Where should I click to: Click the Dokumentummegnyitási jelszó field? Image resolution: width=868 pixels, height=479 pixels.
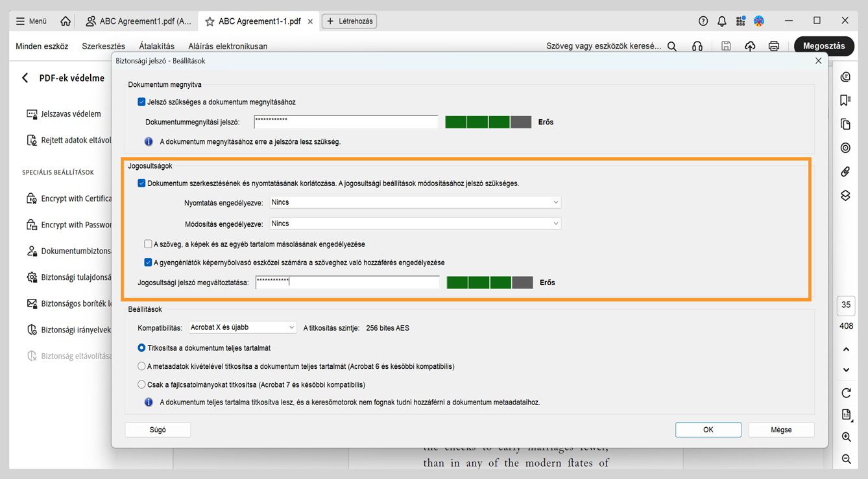346,122
